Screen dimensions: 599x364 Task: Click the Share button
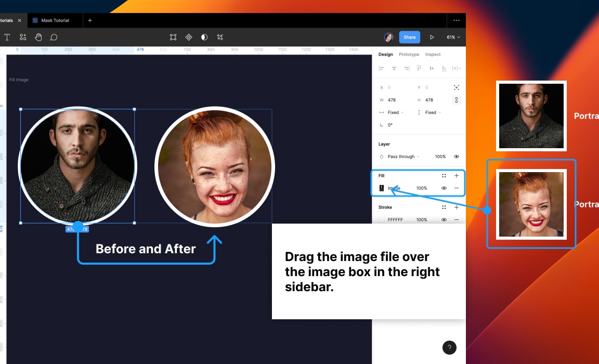point(410,37)
